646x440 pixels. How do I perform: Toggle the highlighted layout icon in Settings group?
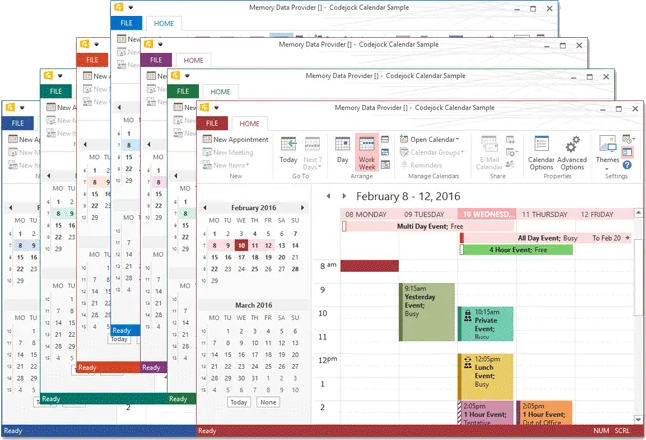click(627, 152)
